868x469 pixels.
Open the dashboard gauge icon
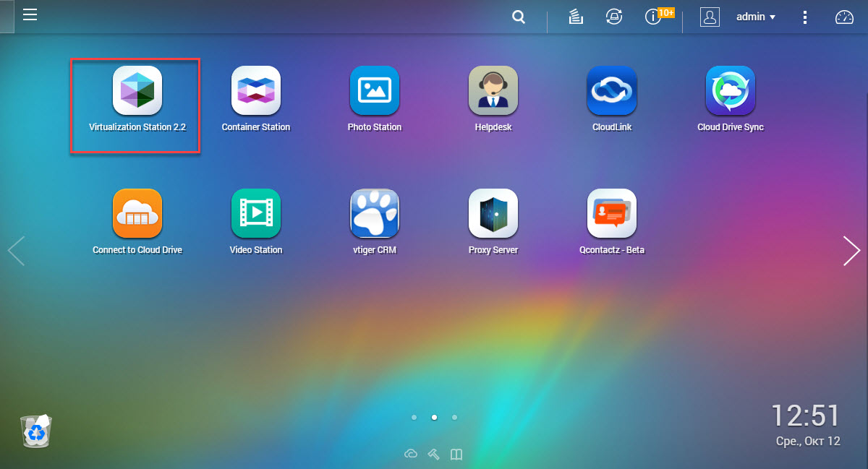844,17
